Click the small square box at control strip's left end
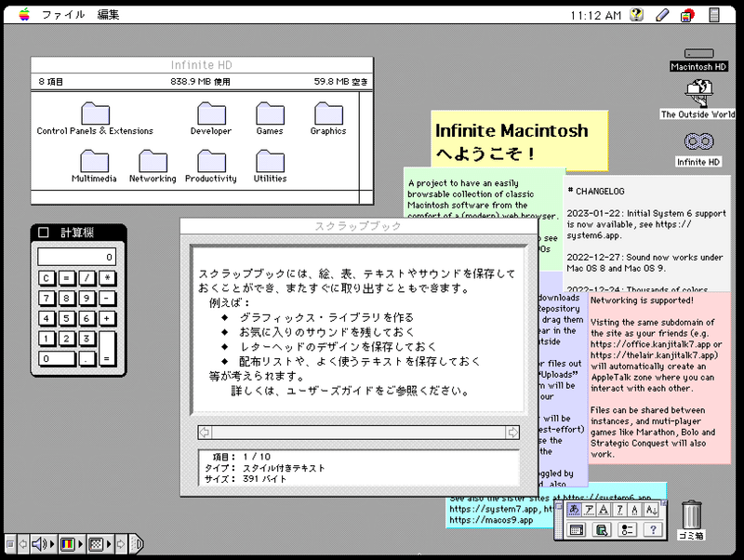The image size is (744, 560). click(10, 544)
